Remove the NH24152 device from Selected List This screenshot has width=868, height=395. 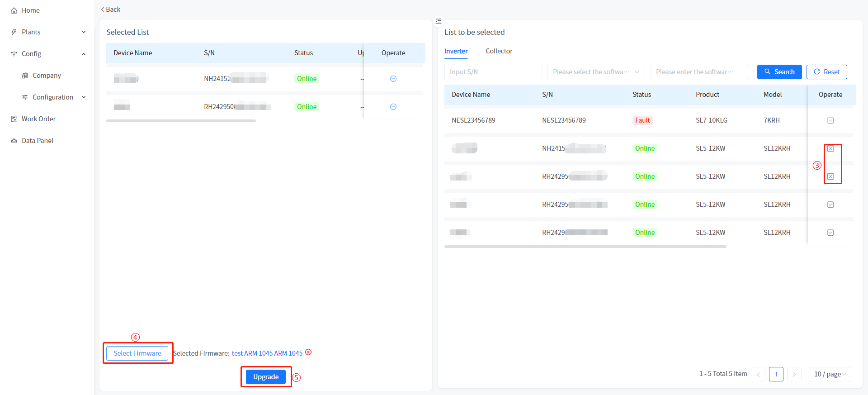[x=393, y=79]
